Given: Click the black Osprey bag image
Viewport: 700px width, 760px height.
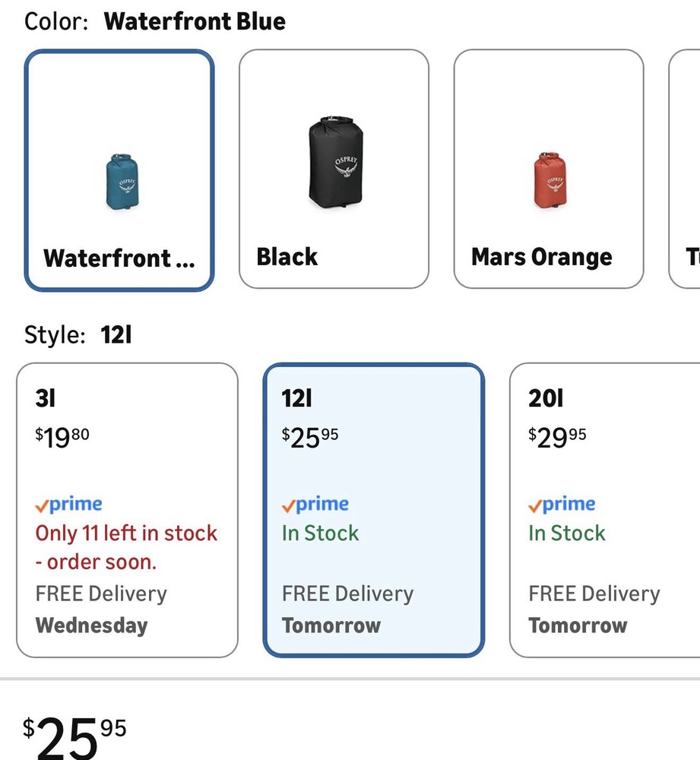Looking at the screenshot, I should (x=335, y=162).
